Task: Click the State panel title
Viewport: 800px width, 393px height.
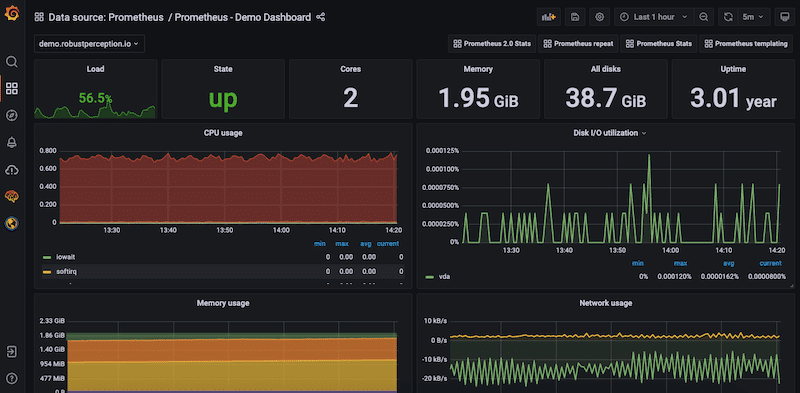Action: [223, 69]
